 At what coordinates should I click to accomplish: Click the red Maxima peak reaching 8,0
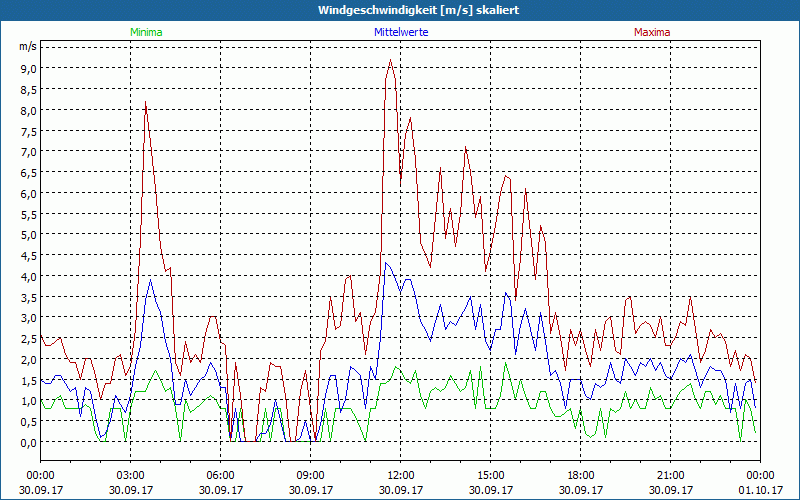coord(145,102)
